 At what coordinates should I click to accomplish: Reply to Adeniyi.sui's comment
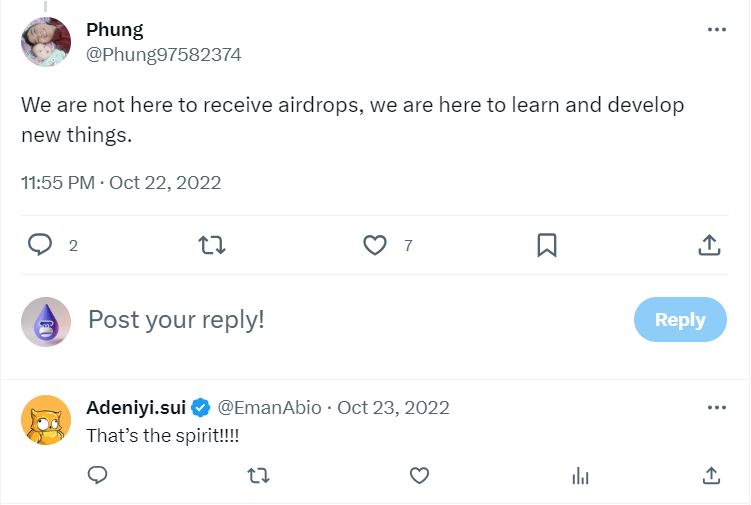98,475
